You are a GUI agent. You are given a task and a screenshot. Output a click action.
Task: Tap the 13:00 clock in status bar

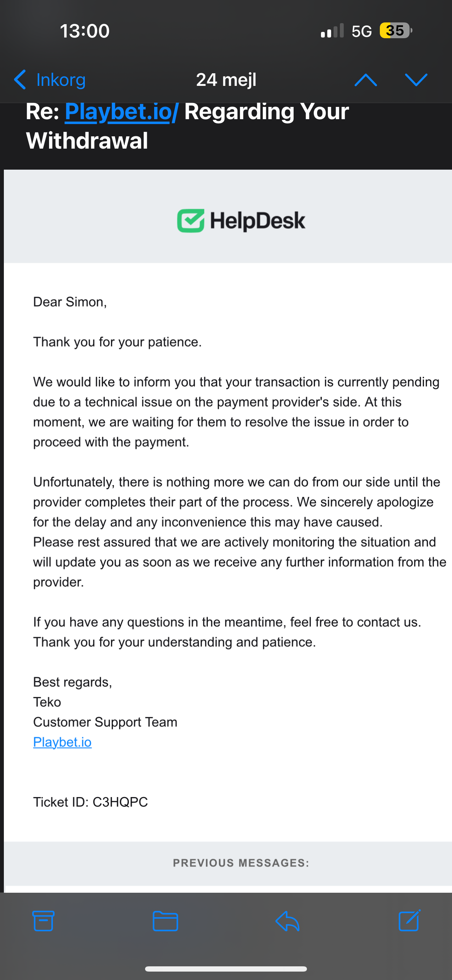pyautogui.click(x=84, y=31)
